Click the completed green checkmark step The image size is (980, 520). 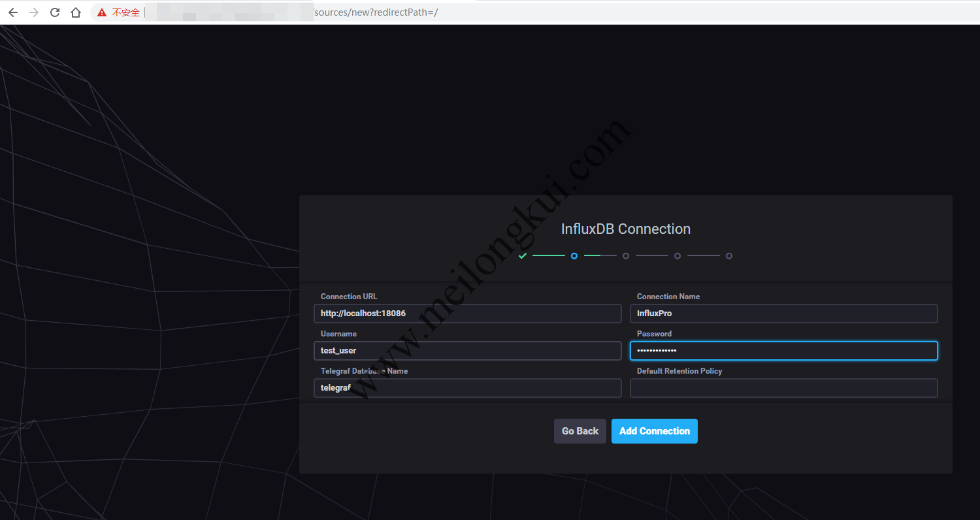[x=523, y=256]
